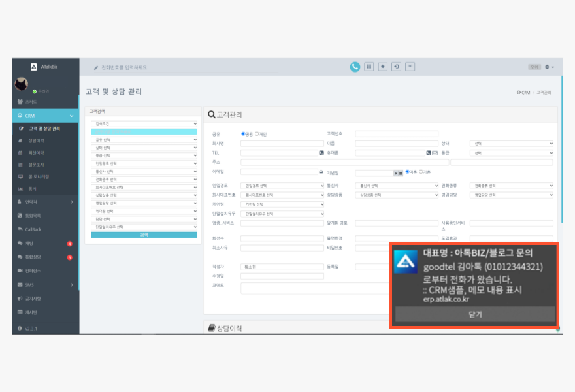Screen dimensions: 575x392
Task: Open the CallBack sidebar menu item
Action: coord(33,229)
